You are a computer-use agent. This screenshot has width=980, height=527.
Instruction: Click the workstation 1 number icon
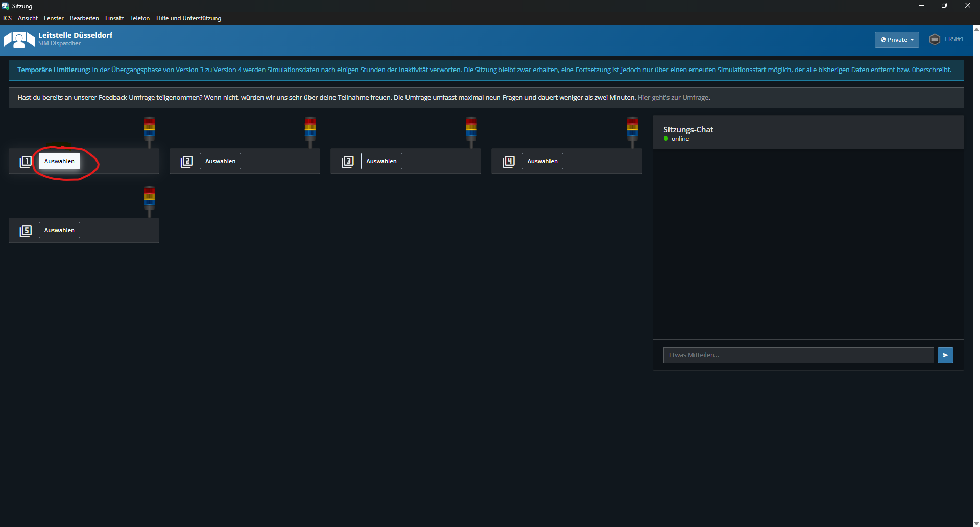click(26, 162)
